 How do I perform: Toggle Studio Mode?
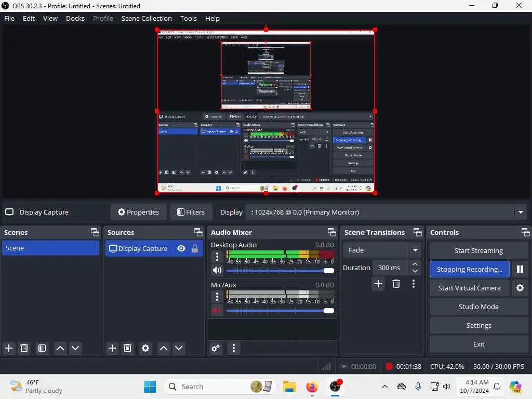pyautogui.click(x=478, y=307)
